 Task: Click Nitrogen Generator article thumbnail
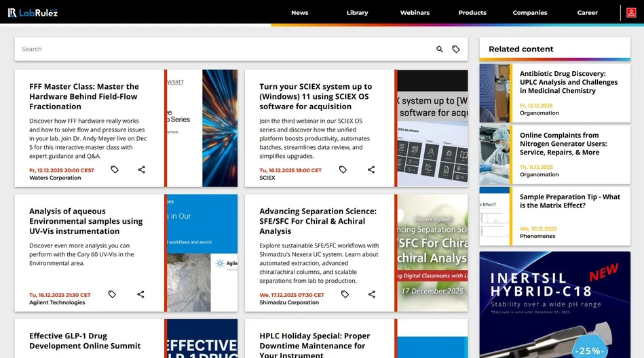[x=495, y=155]
